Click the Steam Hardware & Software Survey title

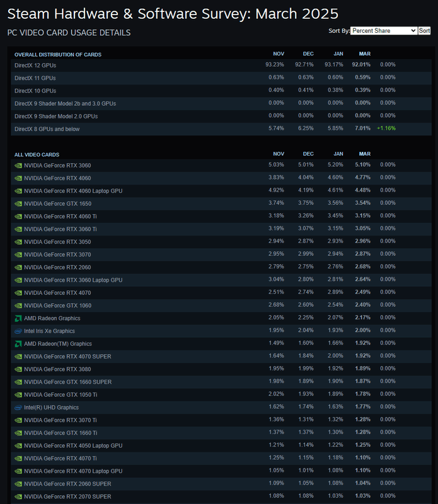click(173, 14)
